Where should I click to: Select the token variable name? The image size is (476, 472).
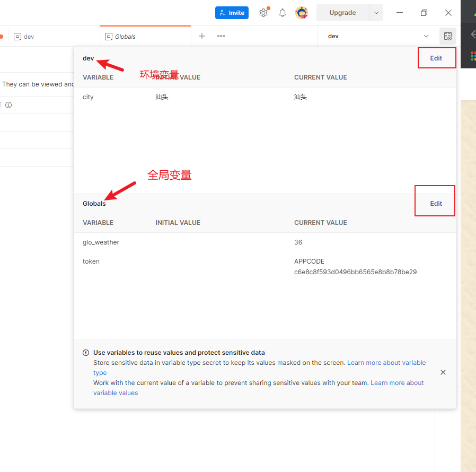click(x=91, y=261)
